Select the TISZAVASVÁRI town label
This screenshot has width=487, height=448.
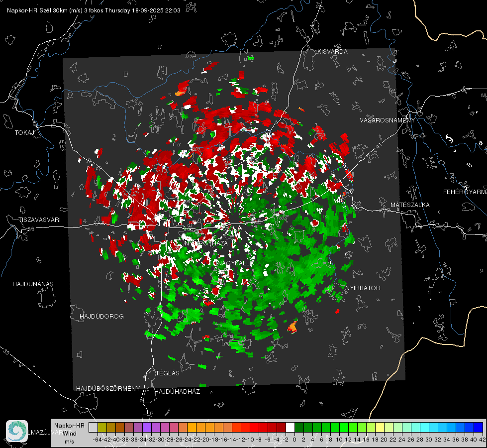pos(39,220)
